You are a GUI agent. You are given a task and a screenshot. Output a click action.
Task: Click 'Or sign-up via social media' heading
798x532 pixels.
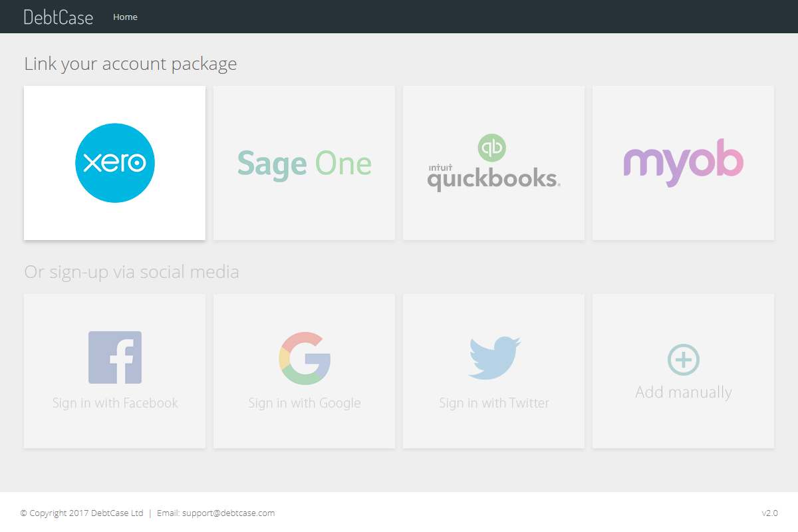pyautogui.click(x=132, y=272)
